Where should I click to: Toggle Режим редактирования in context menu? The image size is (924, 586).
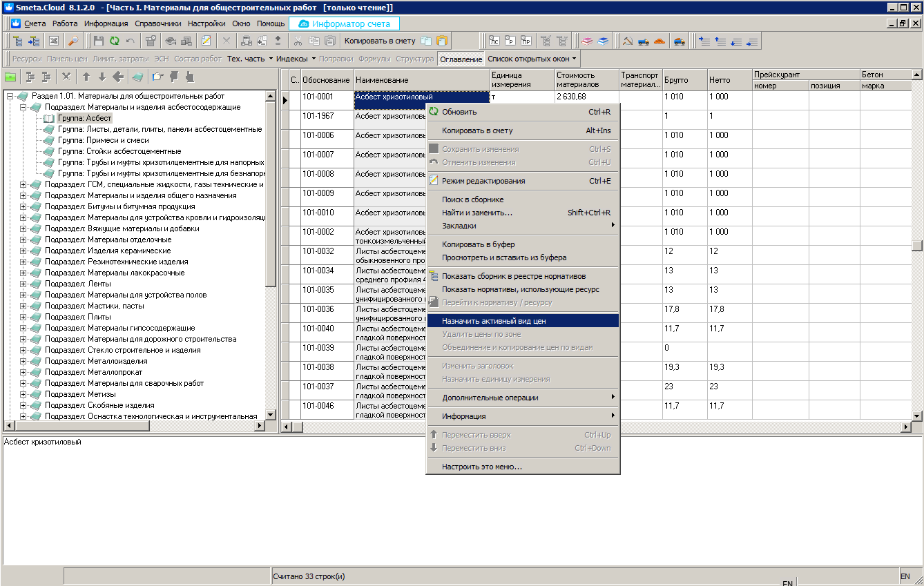pyautogui.click(x=483, y=181)
